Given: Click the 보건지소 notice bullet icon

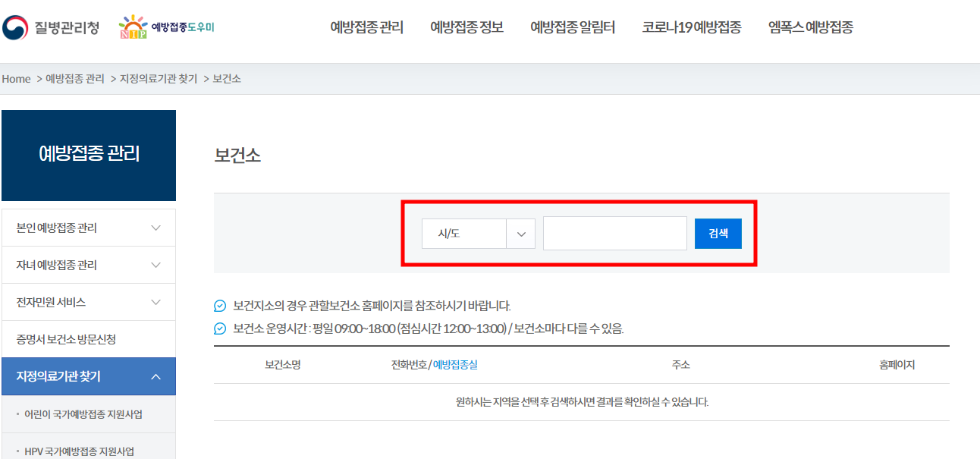Looking at the screenshot, I should click(220, 307).
